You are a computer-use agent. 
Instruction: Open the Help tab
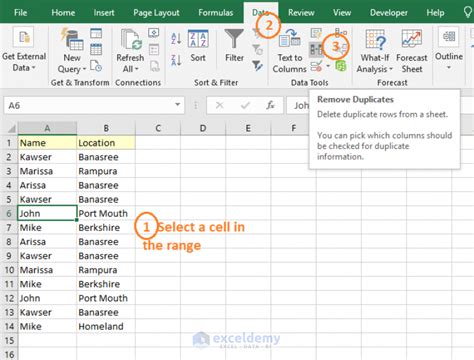[435, 13]
